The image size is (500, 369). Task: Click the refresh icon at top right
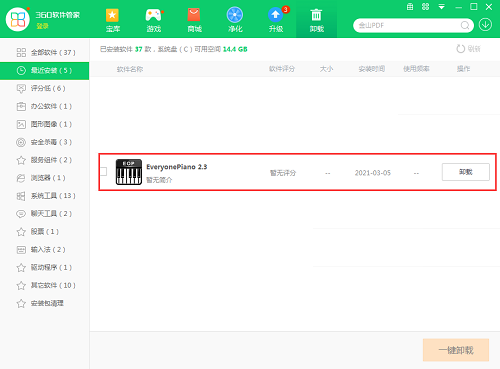pos(460,49)
